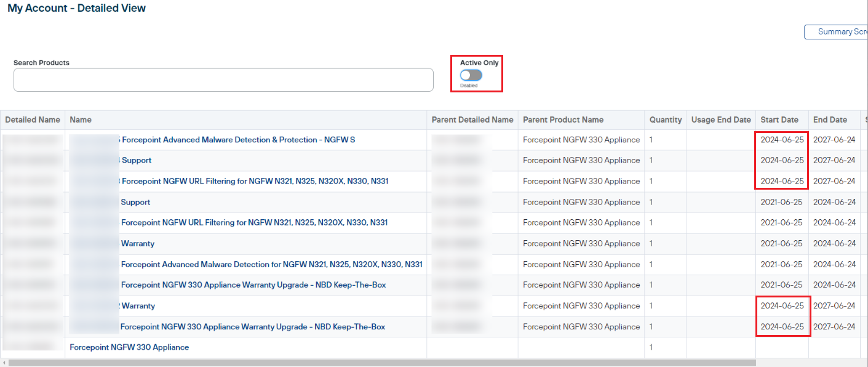The width and height of the screenshot is (868, 367).
Task: Open Forcepoint NGFW 330 Appliance link in Name column
Action: click(129, 347)
